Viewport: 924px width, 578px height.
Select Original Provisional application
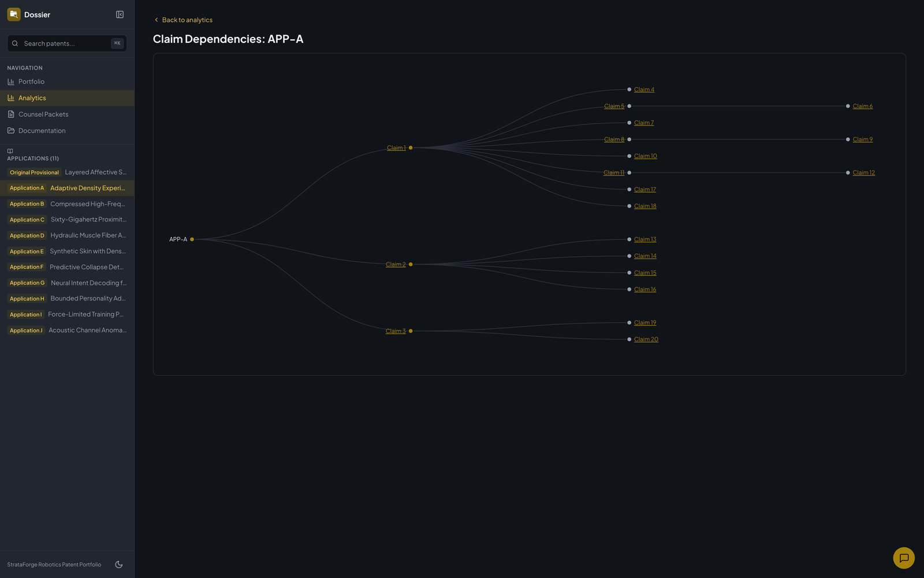[67, 172]
